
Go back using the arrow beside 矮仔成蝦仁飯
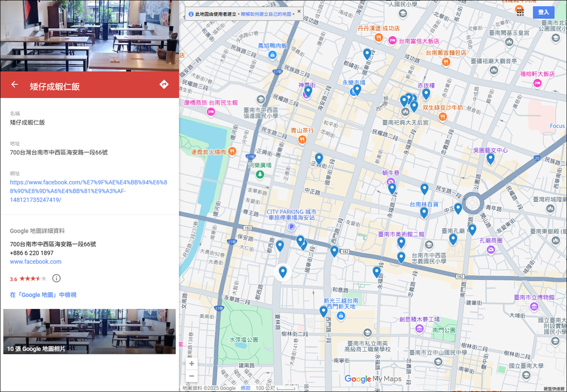(14, 85)
